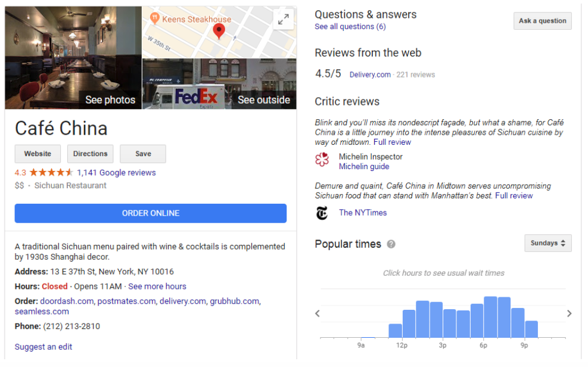Click the 6p bar in Popular times
Viewport: 588px width, 367px height.
[490, 317]
